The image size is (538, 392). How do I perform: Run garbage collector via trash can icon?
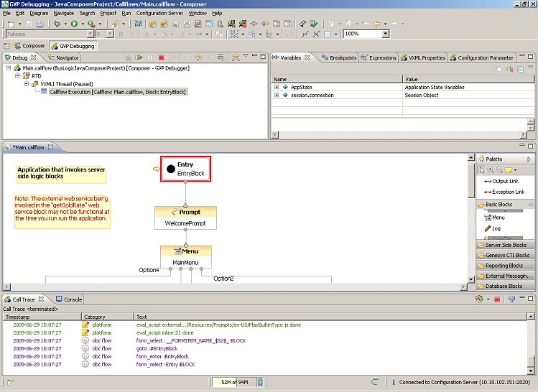(260, 382)
